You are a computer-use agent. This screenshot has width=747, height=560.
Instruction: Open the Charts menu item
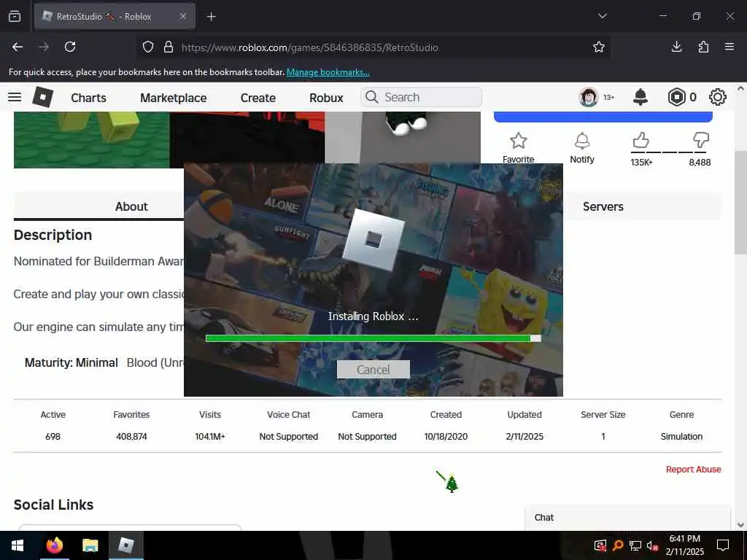click(x=88, y=98)
